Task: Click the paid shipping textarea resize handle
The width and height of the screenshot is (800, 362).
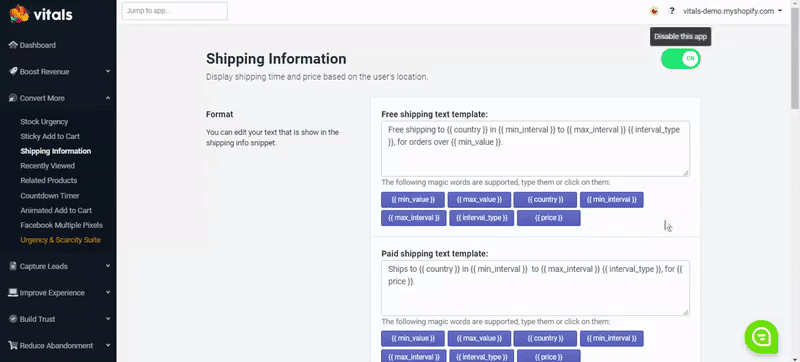Action: point(686,312)
